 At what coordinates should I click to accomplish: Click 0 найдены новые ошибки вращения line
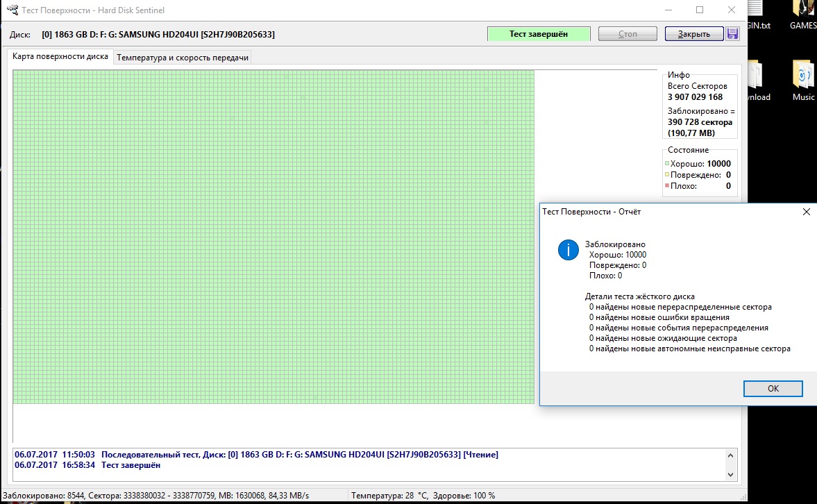[659, 317]
